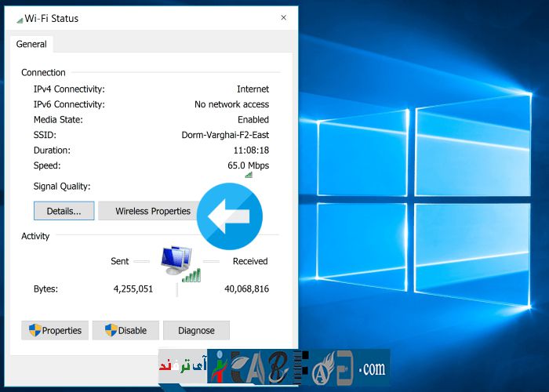Click the IPv6 No network access value
Screen dimensions: 549x392
click(x=231, y=104)
